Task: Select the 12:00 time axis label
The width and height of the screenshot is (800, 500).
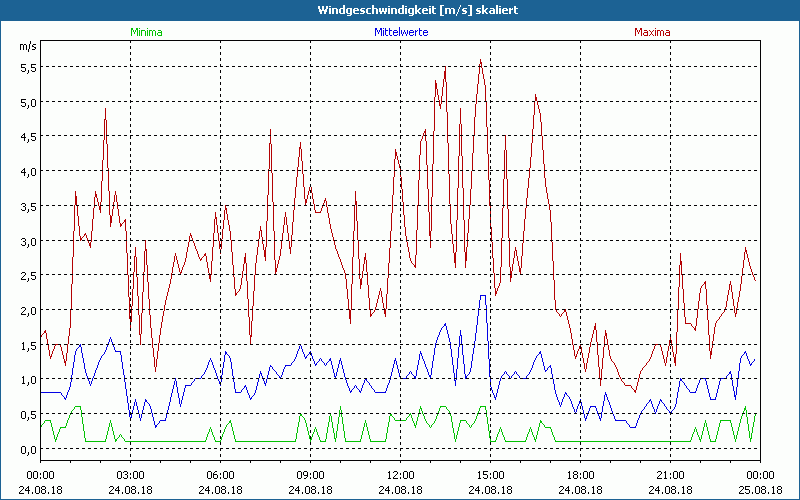Action: point(400,474)
